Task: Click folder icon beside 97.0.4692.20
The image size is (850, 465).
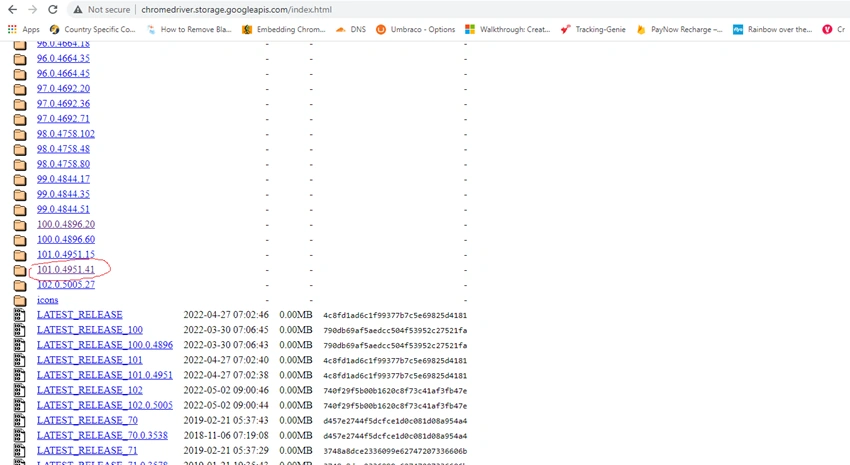Action: [20, 89]
